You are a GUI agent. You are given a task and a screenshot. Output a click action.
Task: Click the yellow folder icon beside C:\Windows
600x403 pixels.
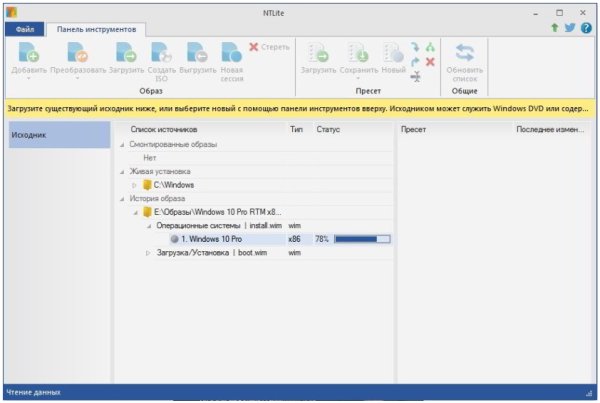[147, 185]
